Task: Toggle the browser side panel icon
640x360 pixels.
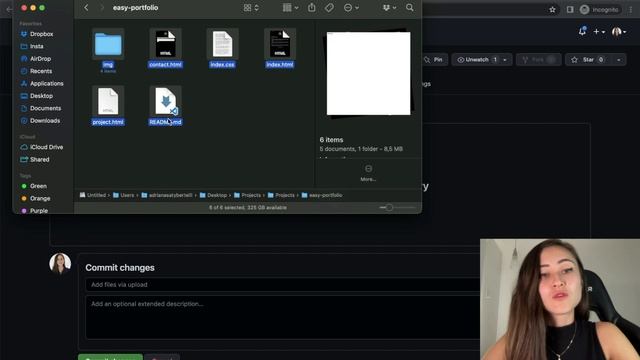Action: pyautogui.click(x=570, y=9)
